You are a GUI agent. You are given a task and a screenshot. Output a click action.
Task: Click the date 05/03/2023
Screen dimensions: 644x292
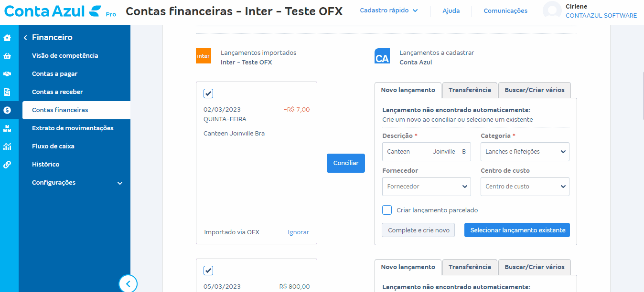[222, 287]
